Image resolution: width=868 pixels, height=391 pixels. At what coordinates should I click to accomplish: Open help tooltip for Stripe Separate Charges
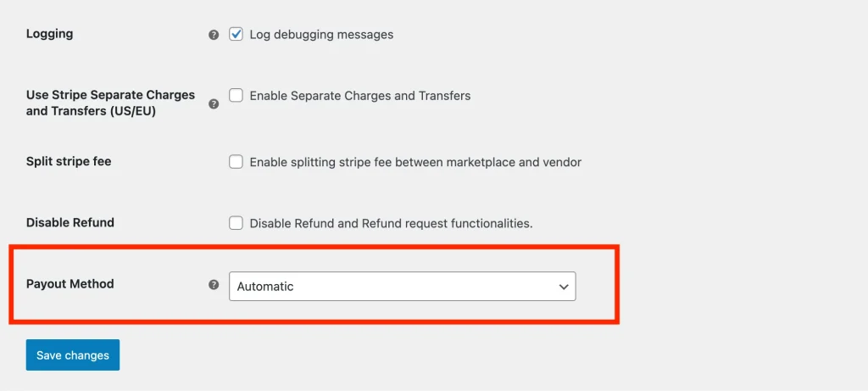214,104
